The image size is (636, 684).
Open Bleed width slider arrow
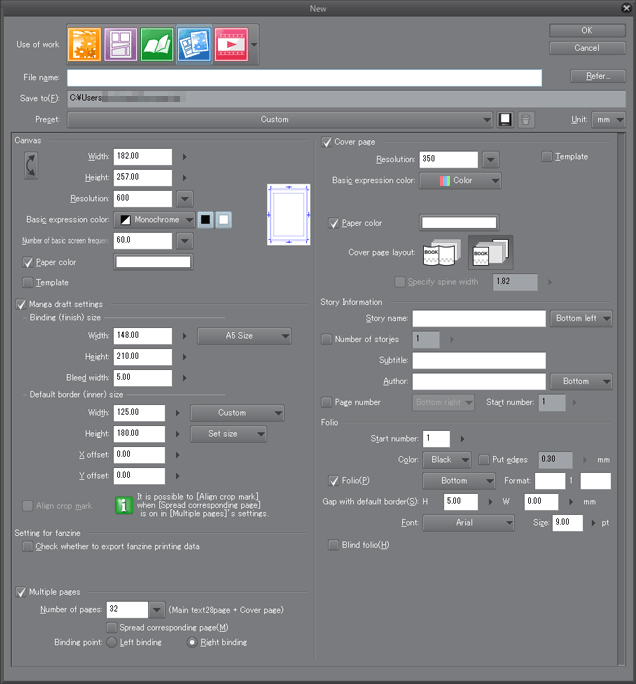(185, 378)
